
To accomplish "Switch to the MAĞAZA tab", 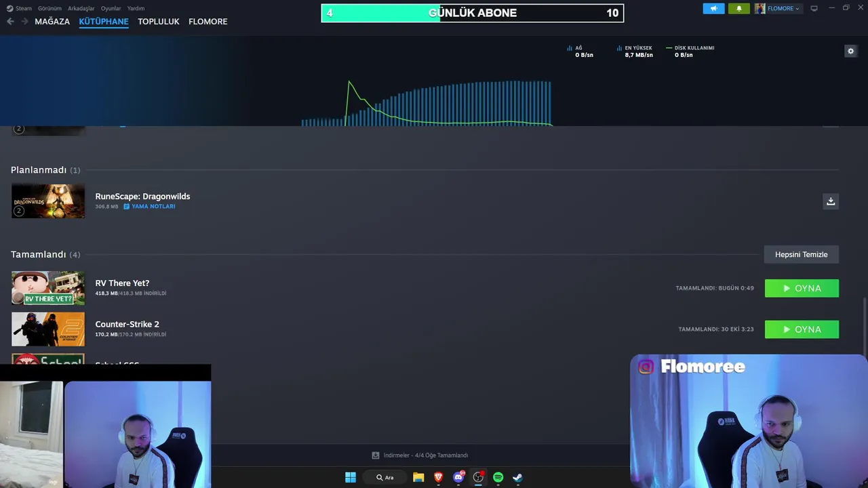I will (x=52, y=22).
